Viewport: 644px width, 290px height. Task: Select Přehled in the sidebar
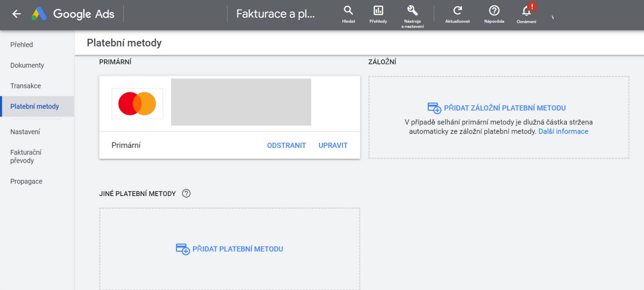[x=22, y=44]
